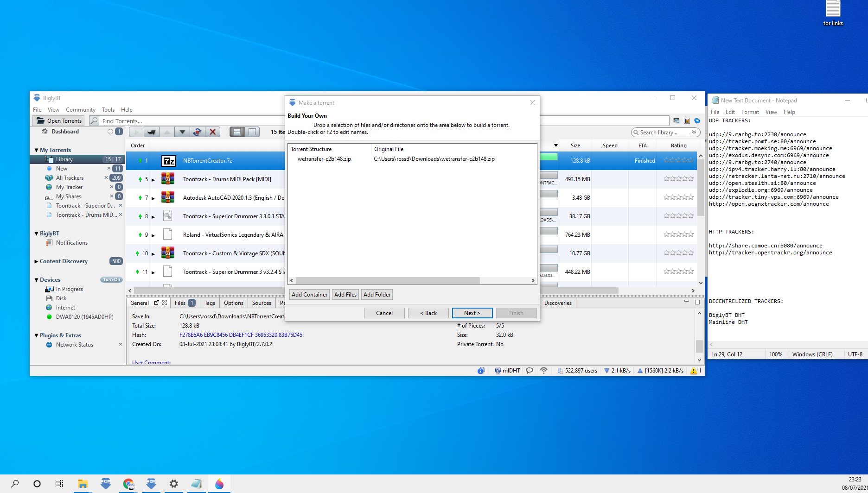
Task: Click the blue swarm icon in the top-right toolbar
Action: tap(697, 121)
